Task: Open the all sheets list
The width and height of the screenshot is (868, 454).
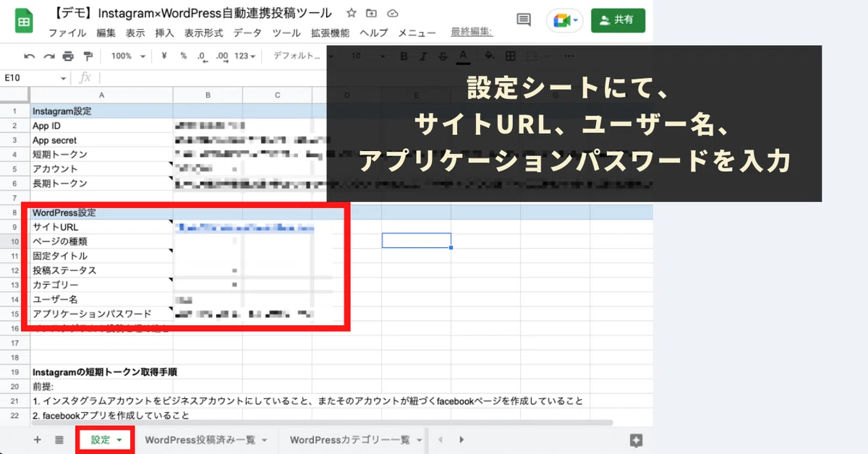Action: 59,440
